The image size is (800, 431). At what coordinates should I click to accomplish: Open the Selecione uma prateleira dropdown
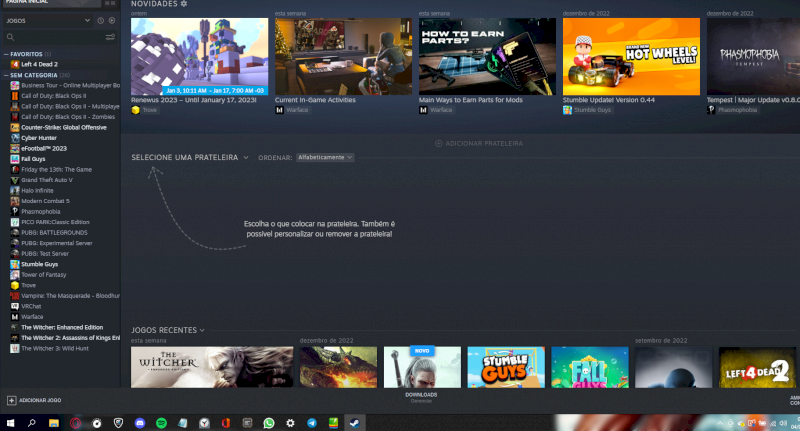190,158
